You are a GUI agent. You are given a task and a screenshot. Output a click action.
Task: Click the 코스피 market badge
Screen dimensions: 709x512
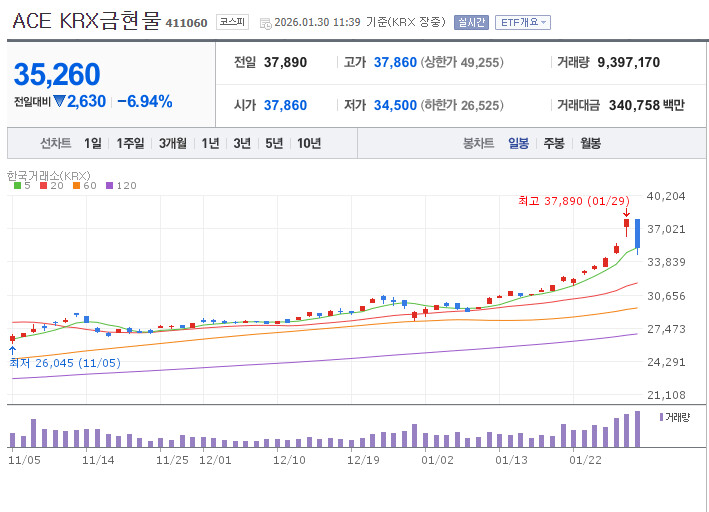232,21
